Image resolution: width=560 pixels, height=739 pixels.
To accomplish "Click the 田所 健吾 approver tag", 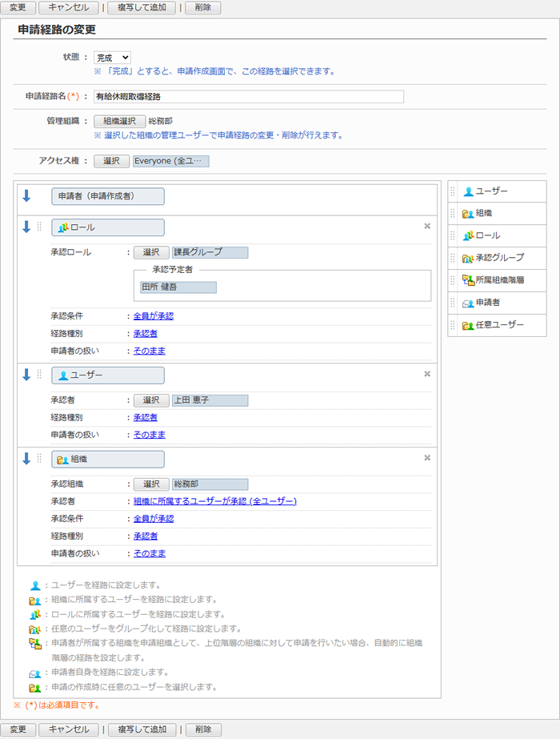I will 178,287.
